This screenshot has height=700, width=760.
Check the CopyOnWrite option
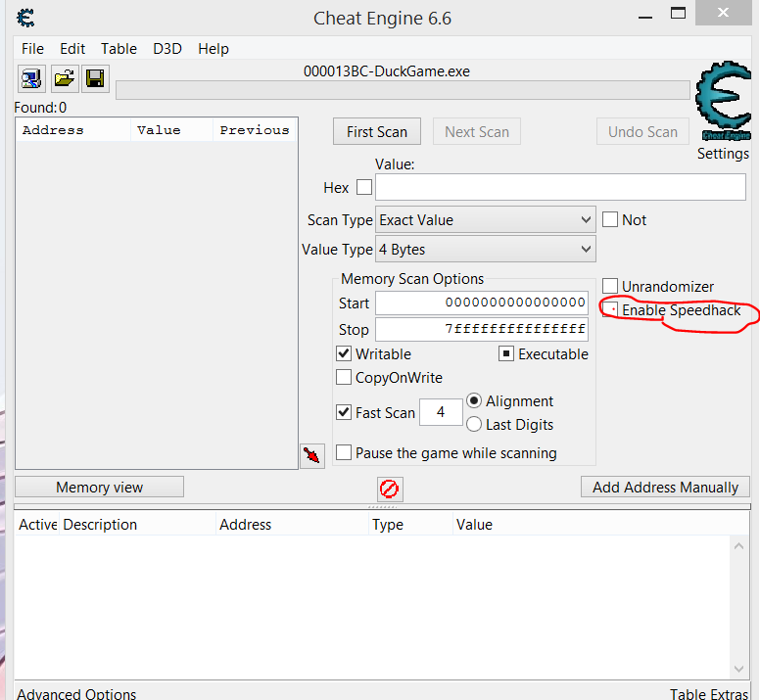click(x=344, y=377)
